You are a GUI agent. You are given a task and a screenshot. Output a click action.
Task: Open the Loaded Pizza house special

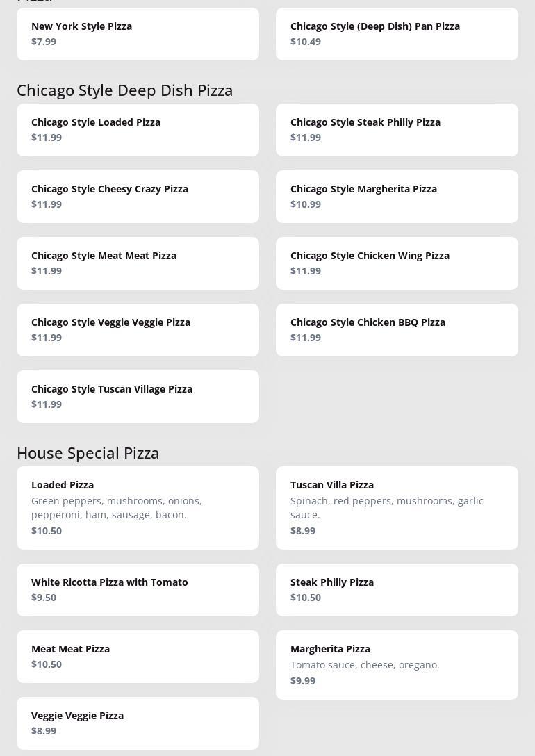[x=138, y=508]
